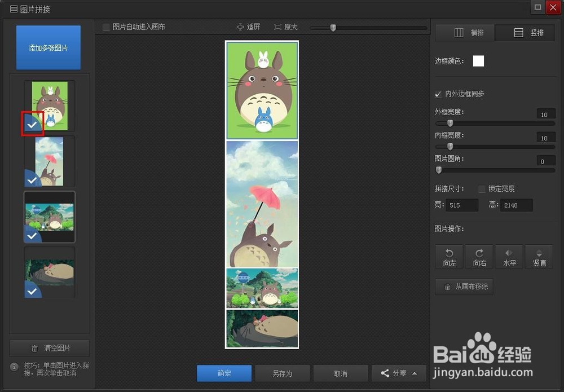Move the 外框宽度 slider handle

[x=450, y=124]
